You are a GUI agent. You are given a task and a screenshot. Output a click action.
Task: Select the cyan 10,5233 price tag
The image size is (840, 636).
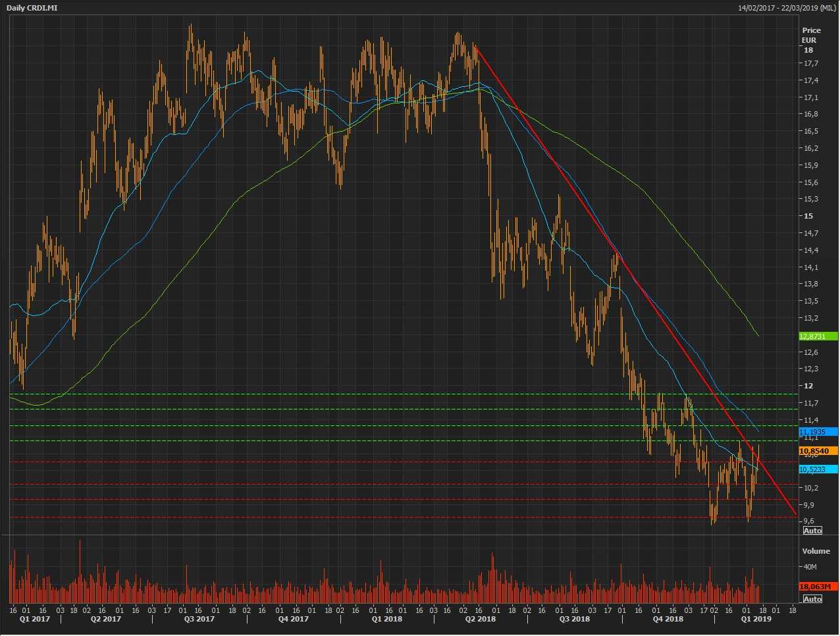(812, 469)
